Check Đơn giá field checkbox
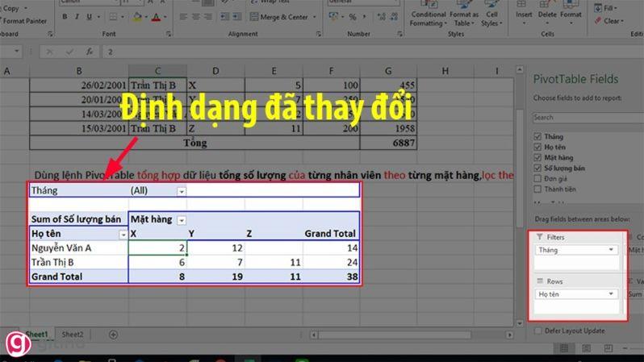Screen dimensions: 644x362 pyautogui.click(x=537, y=178)
